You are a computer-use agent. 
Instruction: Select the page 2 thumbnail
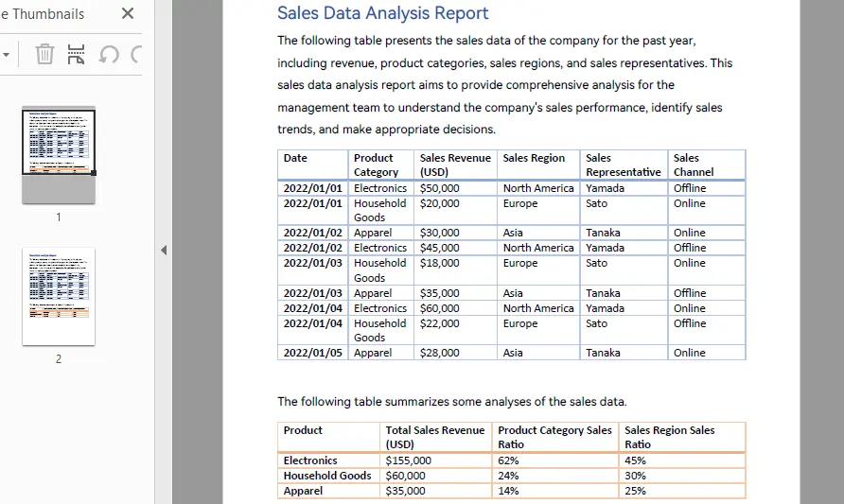59,296
